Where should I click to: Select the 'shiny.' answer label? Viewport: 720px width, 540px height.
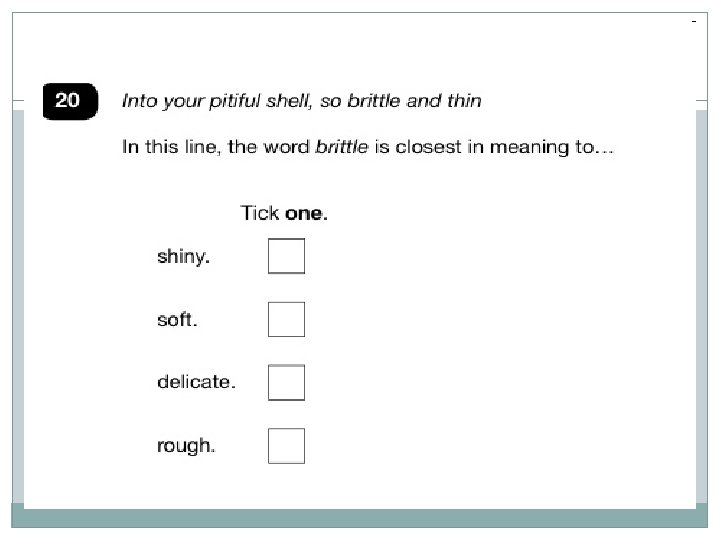pyautogui.click(x=183, y=256)
